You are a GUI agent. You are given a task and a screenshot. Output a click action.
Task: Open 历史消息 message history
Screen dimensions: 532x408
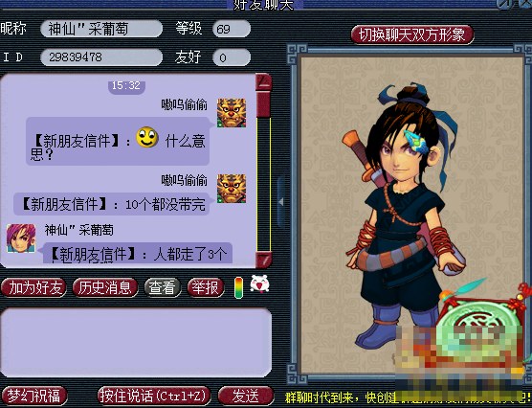click(105, 287)
